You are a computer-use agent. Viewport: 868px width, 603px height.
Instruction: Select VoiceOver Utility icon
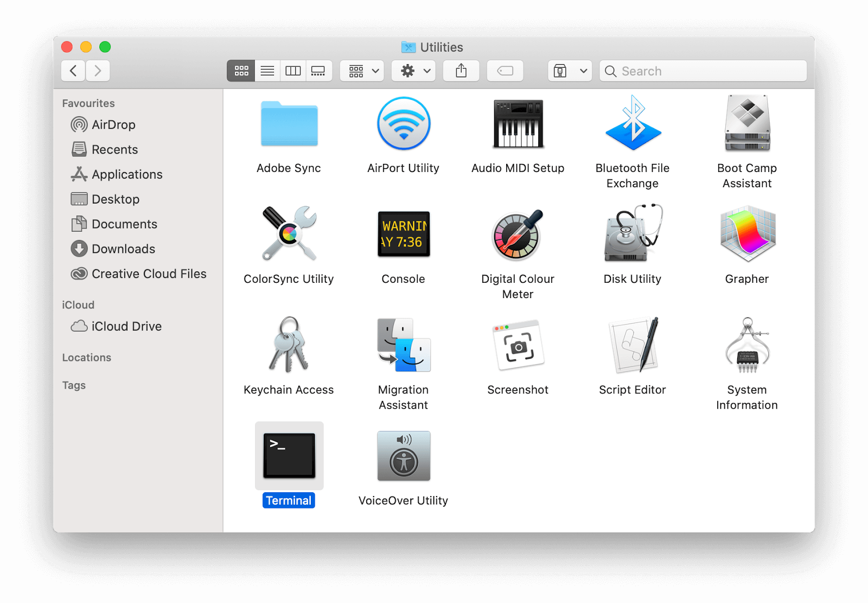tap(404, 455)
